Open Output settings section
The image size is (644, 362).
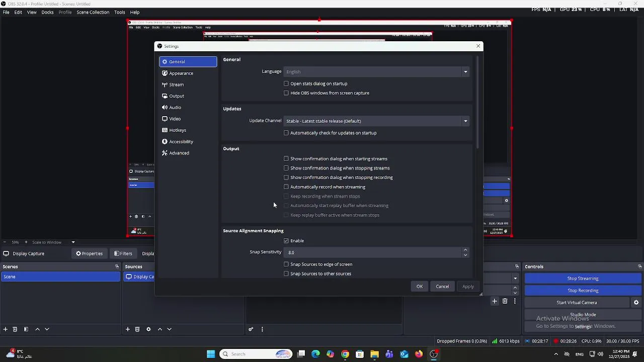coord(188,96)
